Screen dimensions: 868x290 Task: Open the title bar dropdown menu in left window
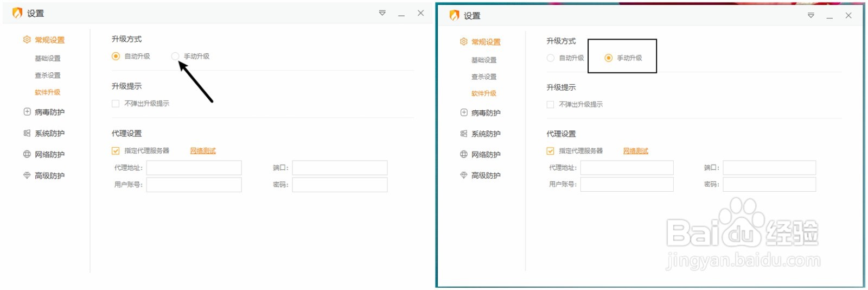tap(382, 13)
